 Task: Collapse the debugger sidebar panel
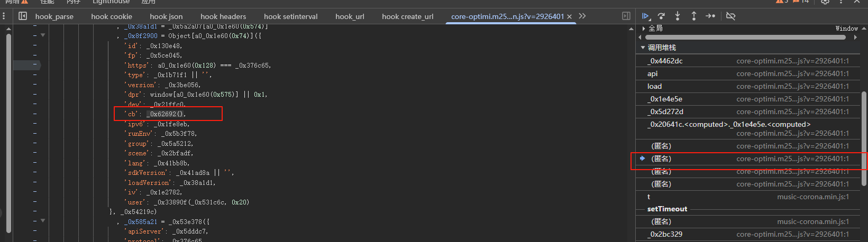[626, 16]
